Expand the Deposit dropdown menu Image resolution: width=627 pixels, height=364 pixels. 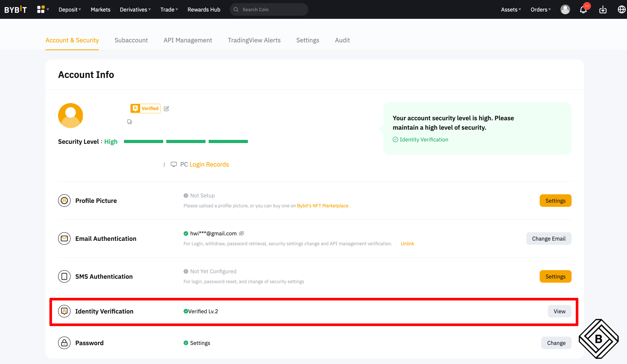point(70,10)
